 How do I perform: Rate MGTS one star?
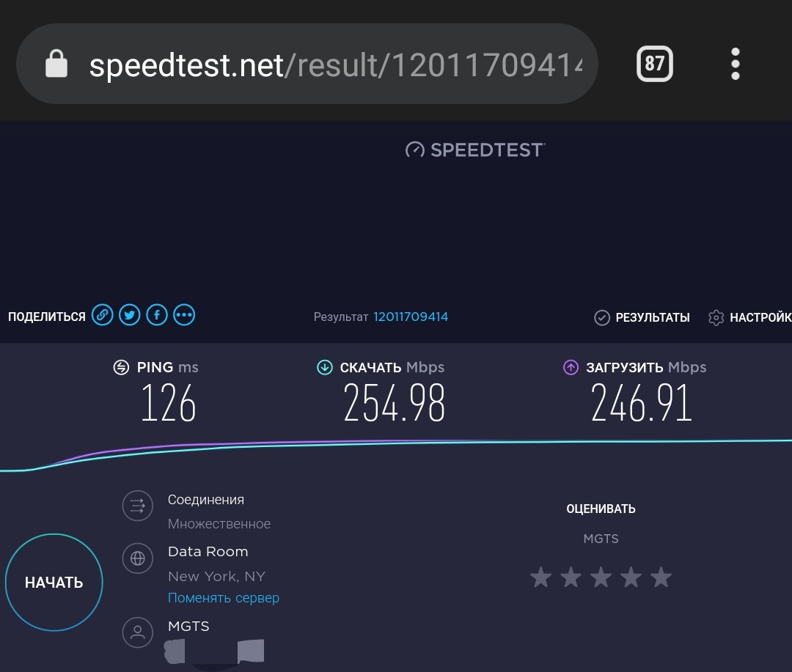(x=540, y=577)
